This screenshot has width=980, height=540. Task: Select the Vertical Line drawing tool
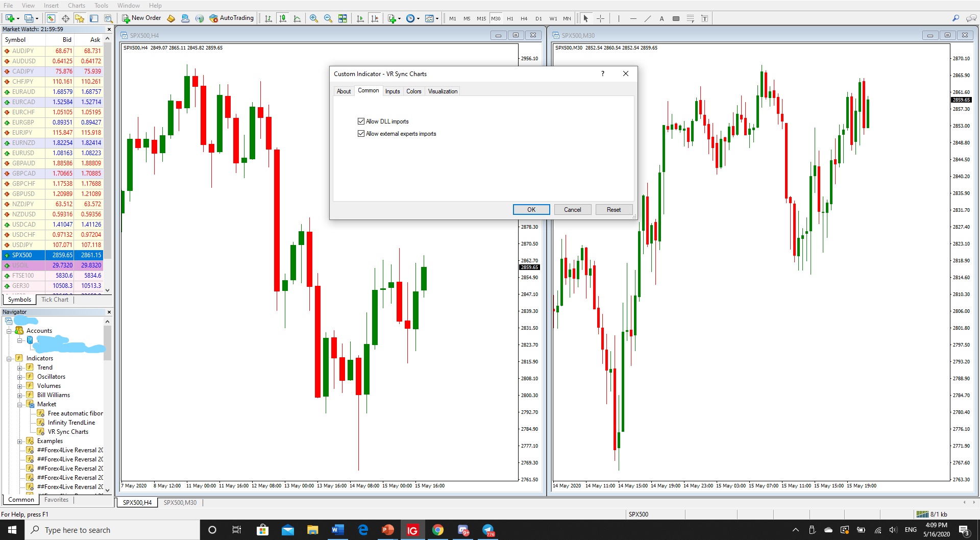(619, 18)
